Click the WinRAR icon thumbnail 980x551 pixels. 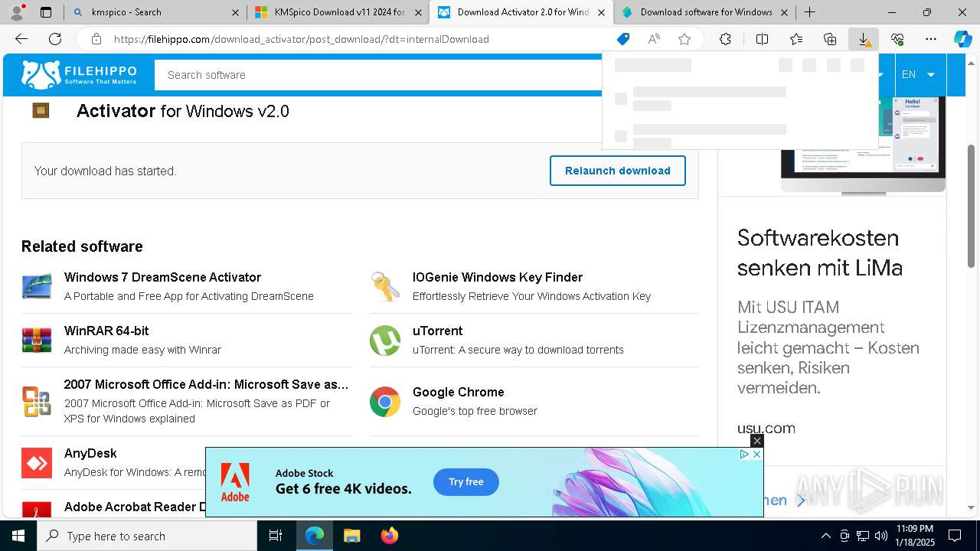[x=37, y=340]
